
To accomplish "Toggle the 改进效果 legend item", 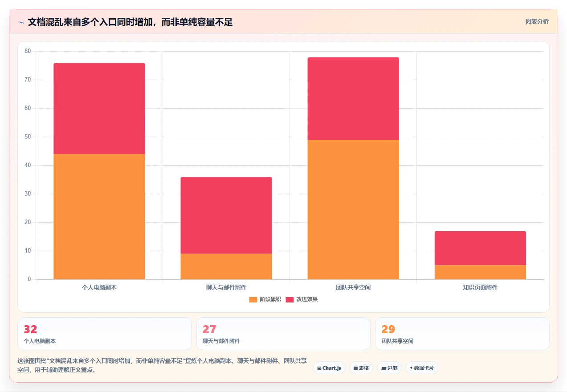I will [x=302, y=299].
